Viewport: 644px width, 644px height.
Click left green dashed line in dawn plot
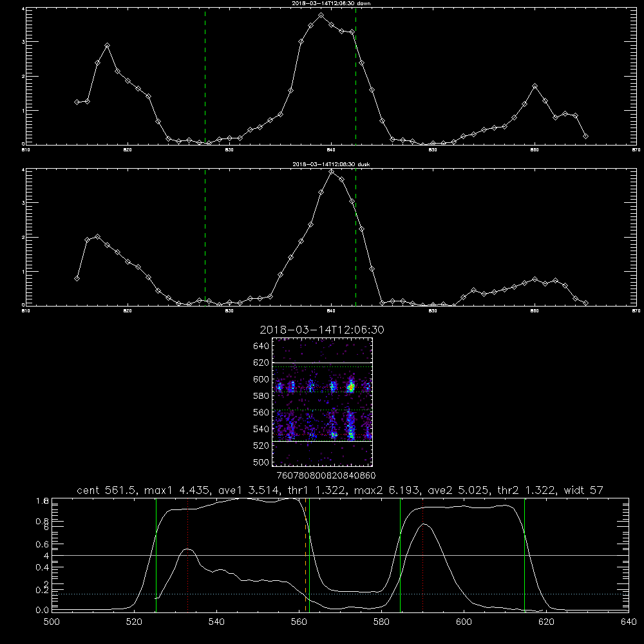coord(205,77)
